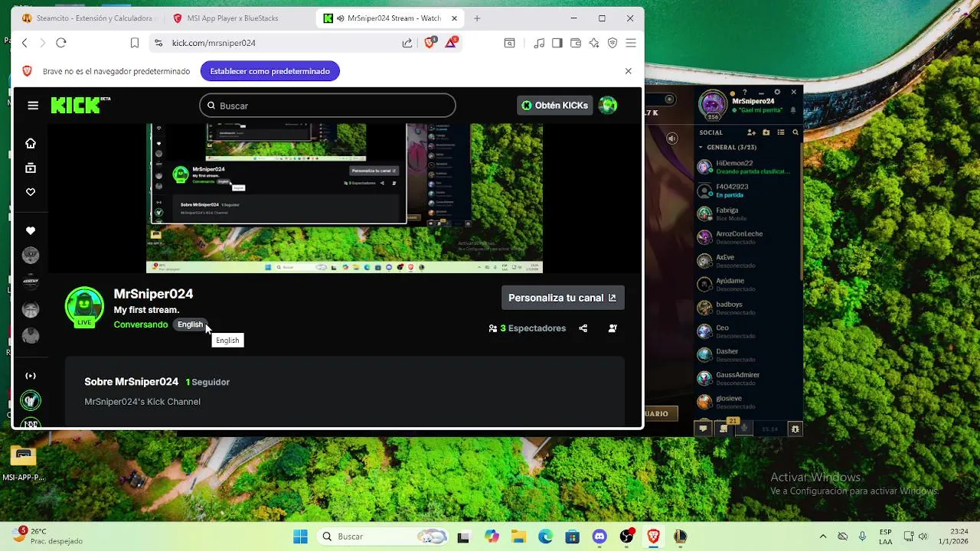The image size is (980, 551).
Task: Select friend GaussAdmirer in League list
Action: (x=749, y=378)
